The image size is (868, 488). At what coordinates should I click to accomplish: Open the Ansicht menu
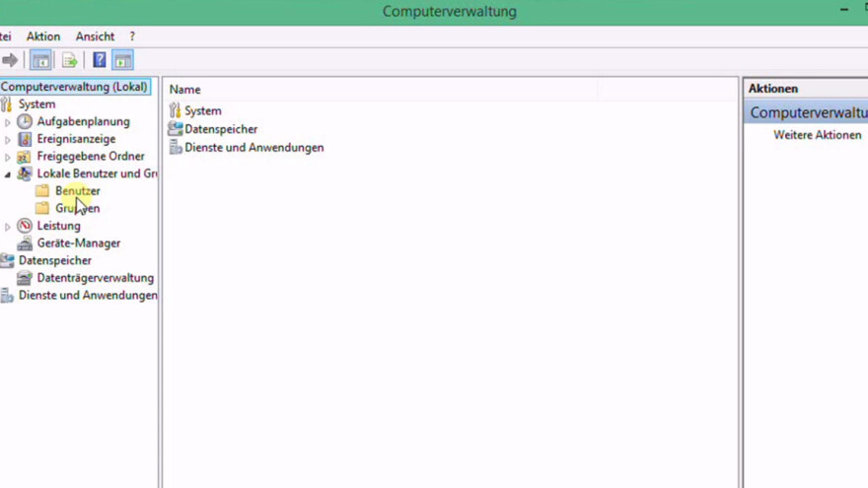pyautogui.click(x=95, y=36)
